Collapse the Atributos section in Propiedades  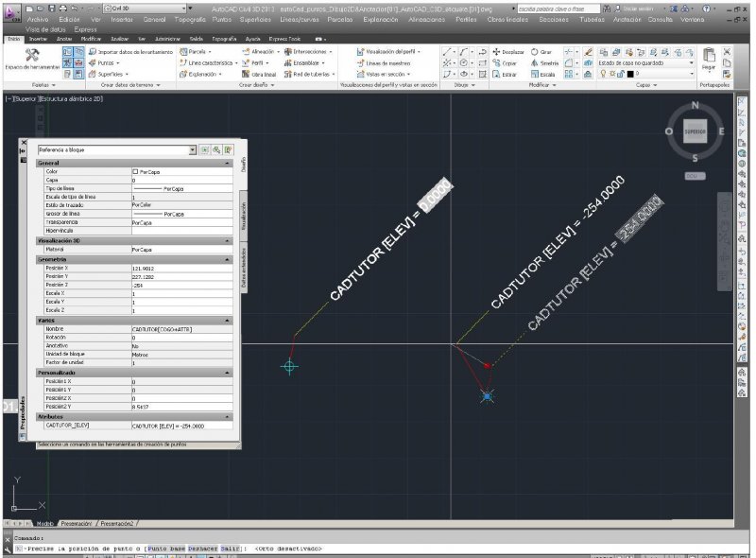tap(227, 417)
